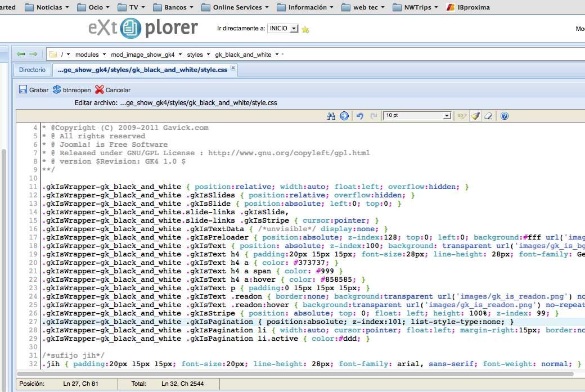Viewport: 585px width, 392px height.
Task: Expand the modules path dropdown arrow
Action: [104, 55]
